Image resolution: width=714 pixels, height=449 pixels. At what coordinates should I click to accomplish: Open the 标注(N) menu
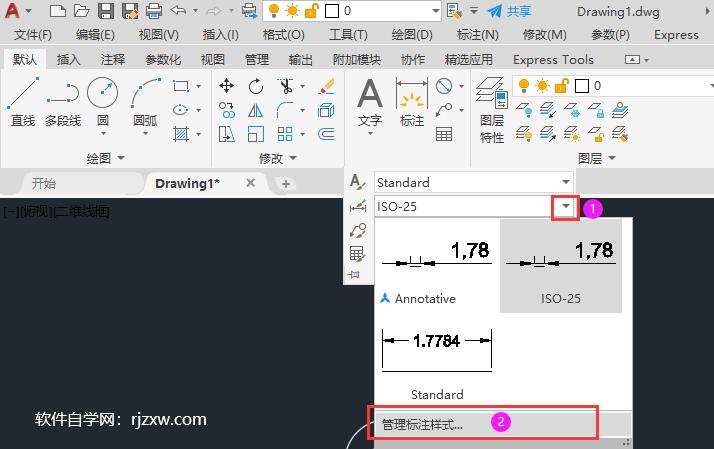pos(478,35)
